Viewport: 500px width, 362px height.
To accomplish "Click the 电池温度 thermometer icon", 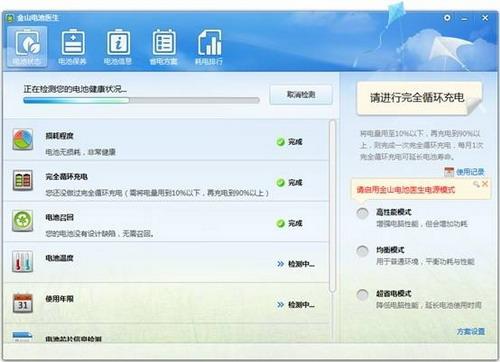I will [23, 261].
